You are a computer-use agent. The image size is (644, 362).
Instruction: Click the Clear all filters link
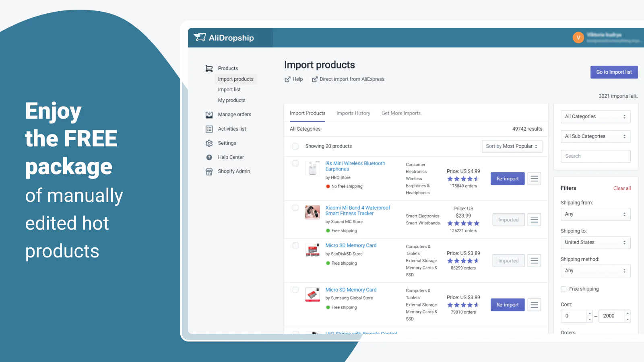[622, 188]
